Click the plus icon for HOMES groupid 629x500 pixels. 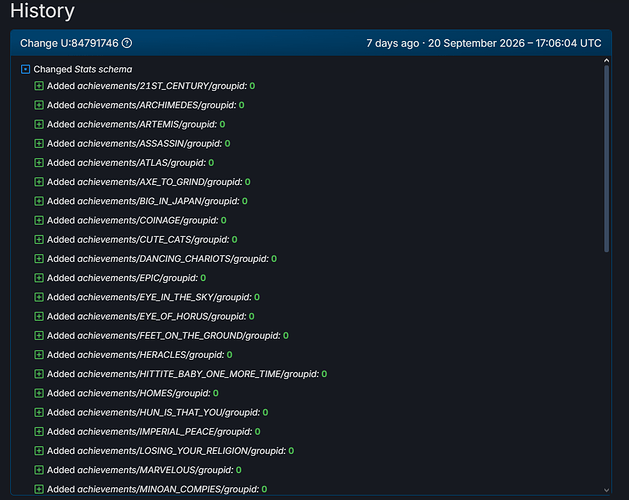(x=39, y=393)
